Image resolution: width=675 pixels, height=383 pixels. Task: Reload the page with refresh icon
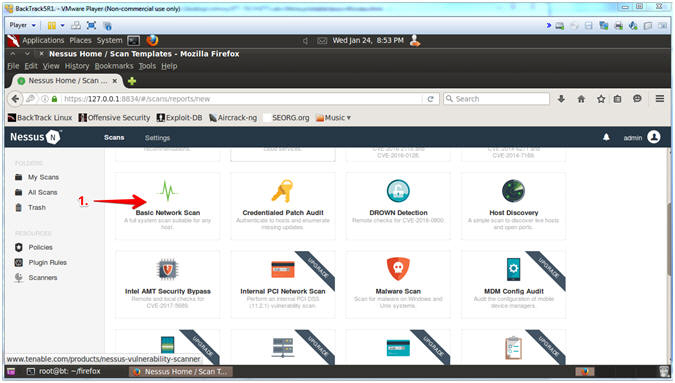(430, 99)
